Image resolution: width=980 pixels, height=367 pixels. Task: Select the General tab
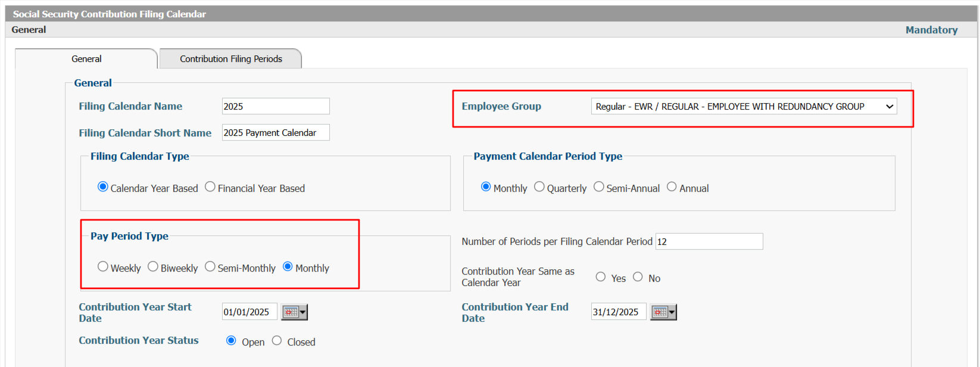click(x=86, y=59)
